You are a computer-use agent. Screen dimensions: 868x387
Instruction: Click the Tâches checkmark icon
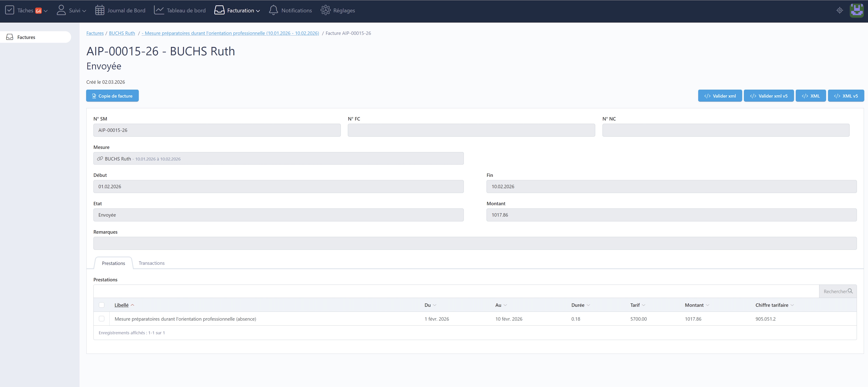10,10
